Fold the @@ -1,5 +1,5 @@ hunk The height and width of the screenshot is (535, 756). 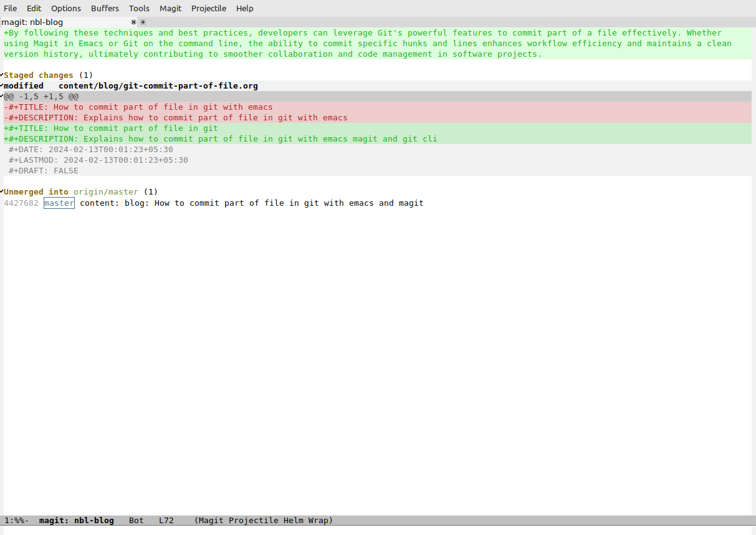pos(2,96)
